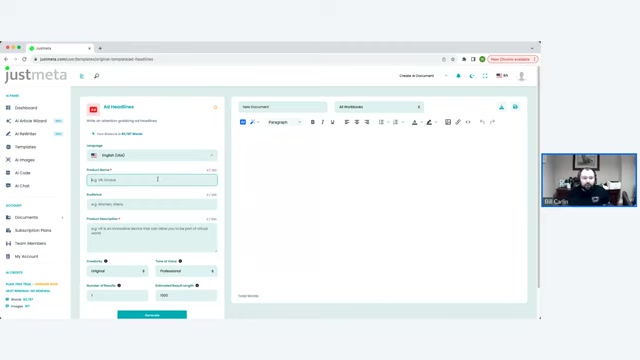Click the Upgrade Now link
Viewport: 640px width, 360px height.
pyautogui.click(x=46, y=284)
